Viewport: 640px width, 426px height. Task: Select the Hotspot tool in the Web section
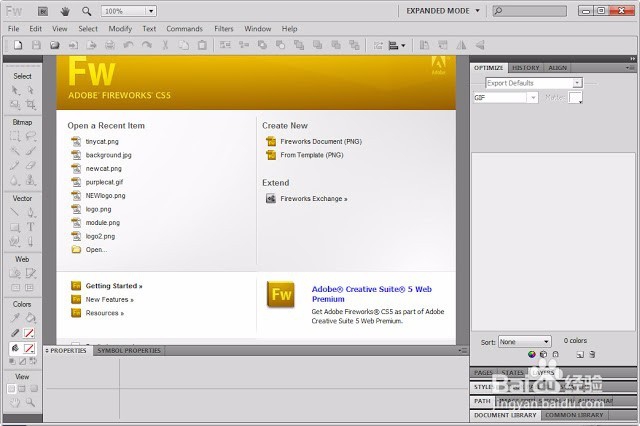15,273
